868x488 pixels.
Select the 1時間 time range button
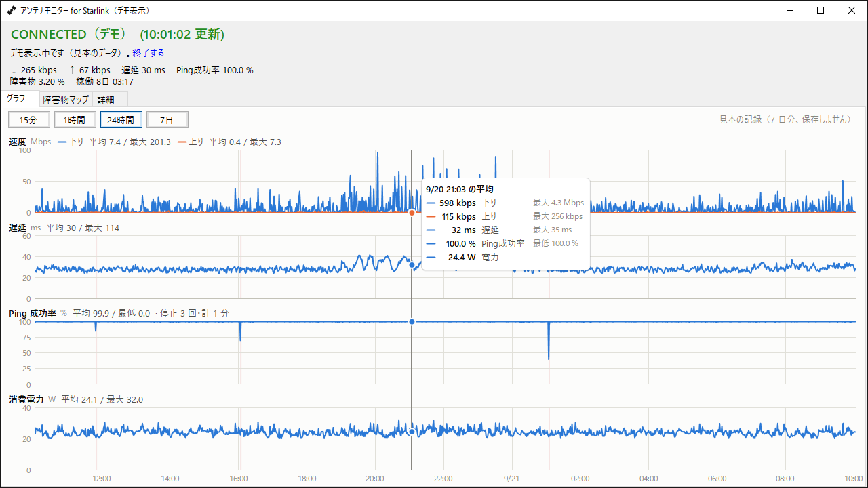75,120
